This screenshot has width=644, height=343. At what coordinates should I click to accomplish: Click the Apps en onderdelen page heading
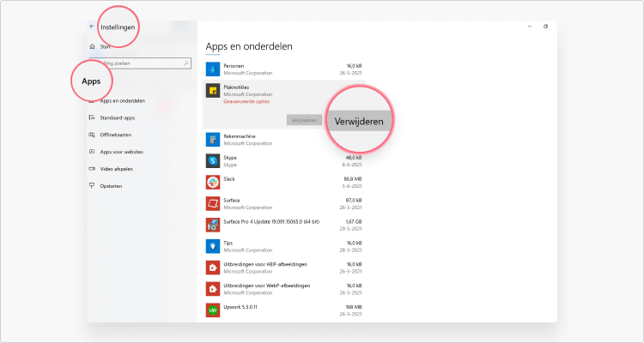click(249, 46)
